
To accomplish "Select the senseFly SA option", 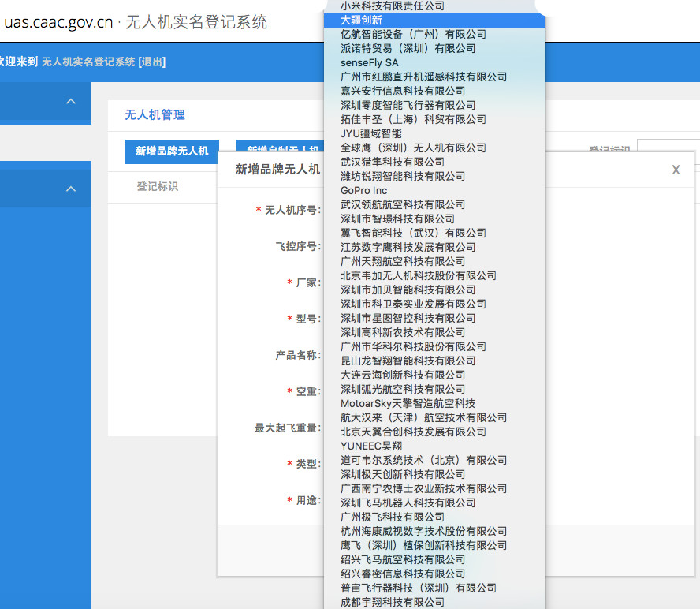I will pos(370,62).
